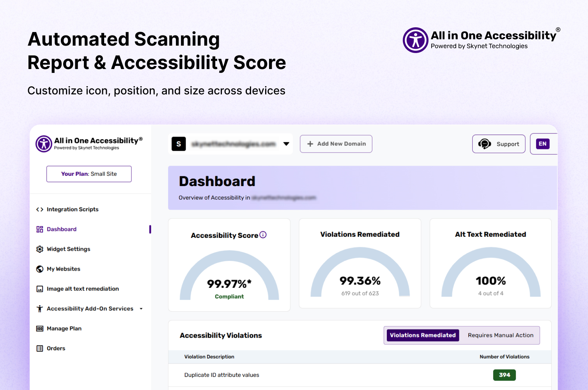Click the Your Plan: Small Site button
The height and width of the screenshot is (390, 588).
(89, 174)
